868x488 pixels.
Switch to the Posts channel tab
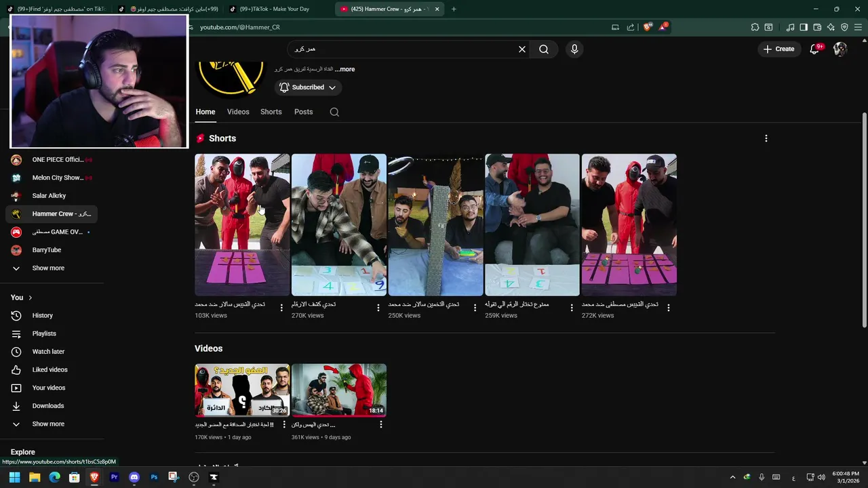[304, 112]
